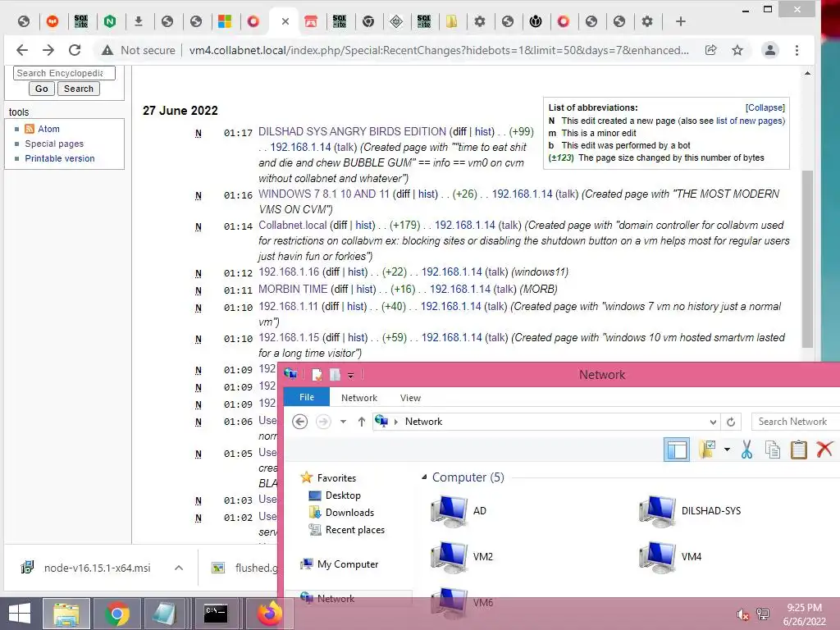Viewport: 840px width, 630px height.
Task: Open options chevron for node-v16.15.1-x64.msi download
Action: (179, 568)
